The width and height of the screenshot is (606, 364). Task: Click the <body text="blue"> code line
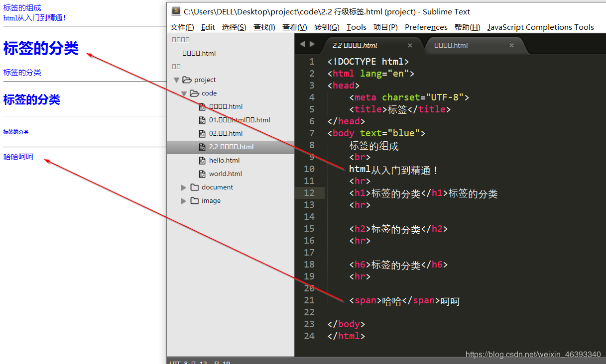click(x=376, y=133)
